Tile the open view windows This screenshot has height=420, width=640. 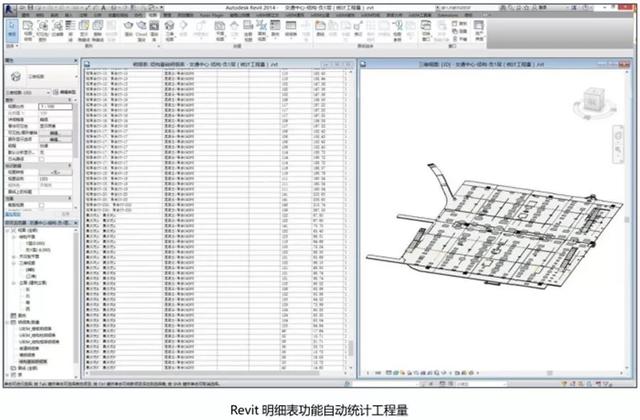click(x=460, y=39)
